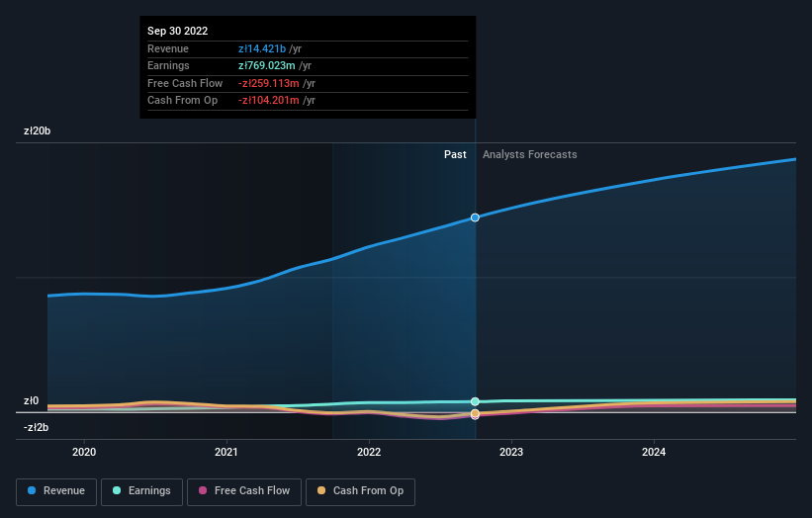Click the Sep 30 2022 tooltip date
This screenshot has width=812, height=518.
click(x=178, y=31)
